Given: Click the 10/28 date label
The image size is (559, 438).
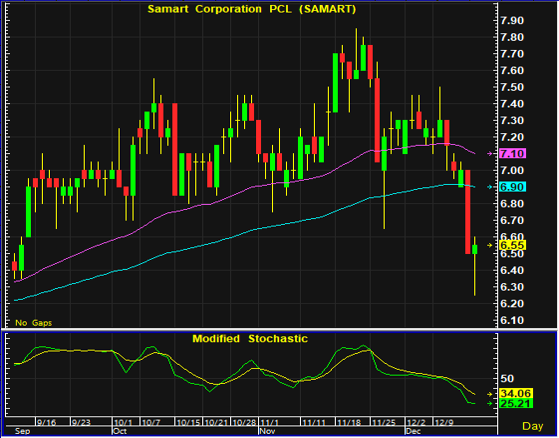Looking at the screenshot, I should click(x=245, y=423).
